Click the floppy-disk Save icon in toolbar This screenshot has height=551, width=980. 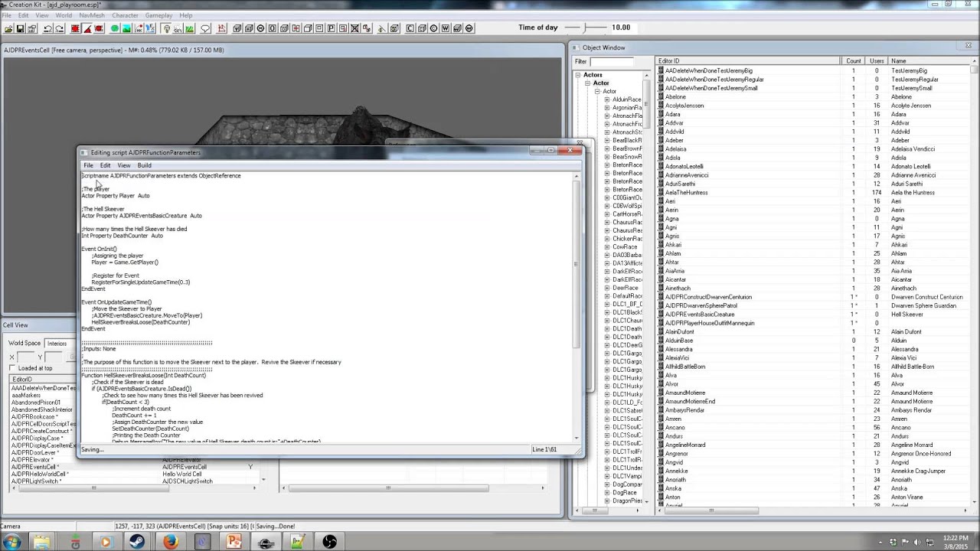click(20, 28)
